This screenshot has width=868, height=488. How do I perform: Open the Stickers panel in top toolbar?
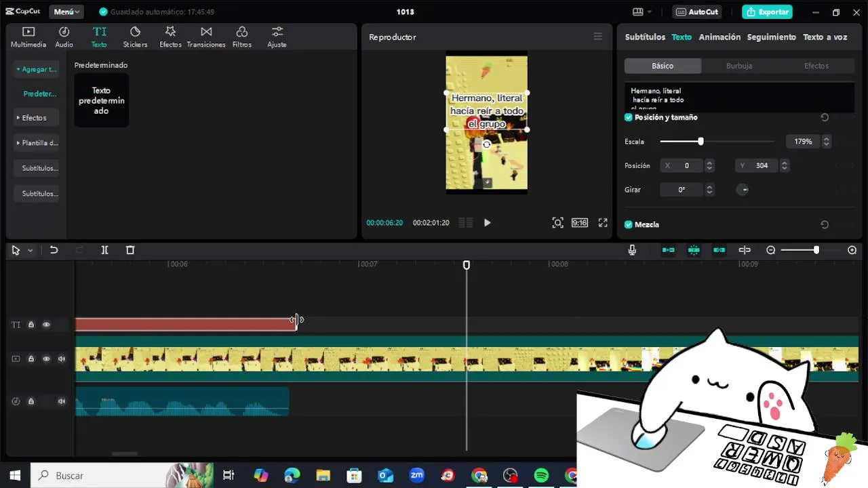point(135,37)
